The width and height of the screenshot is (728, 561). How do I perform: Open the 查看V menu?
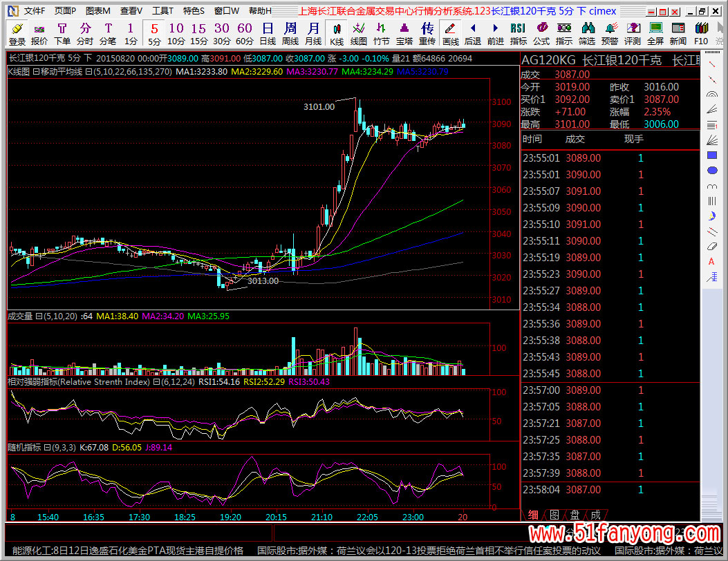131,10
